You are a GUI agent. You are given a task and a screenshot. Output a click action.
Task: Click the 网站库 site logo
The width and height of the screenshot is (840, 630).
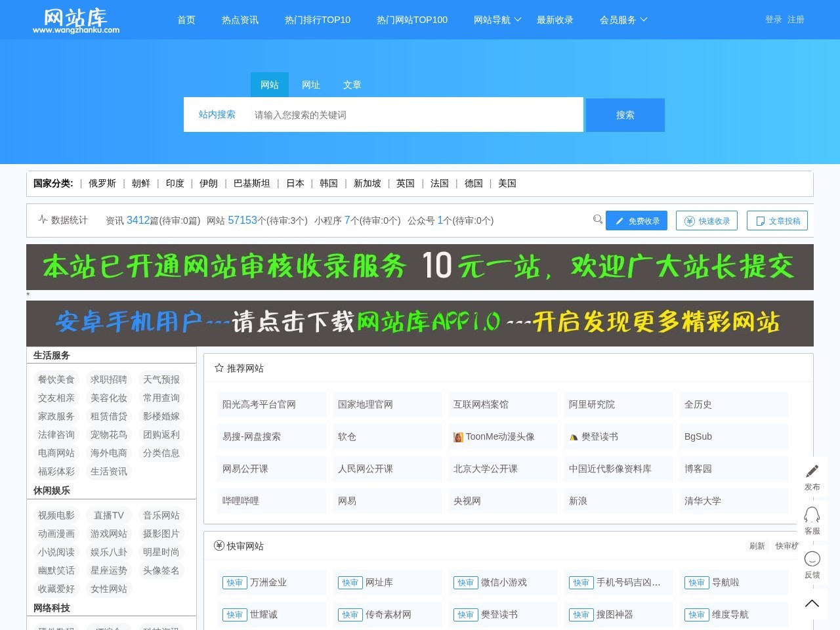(x=75, y=20)
